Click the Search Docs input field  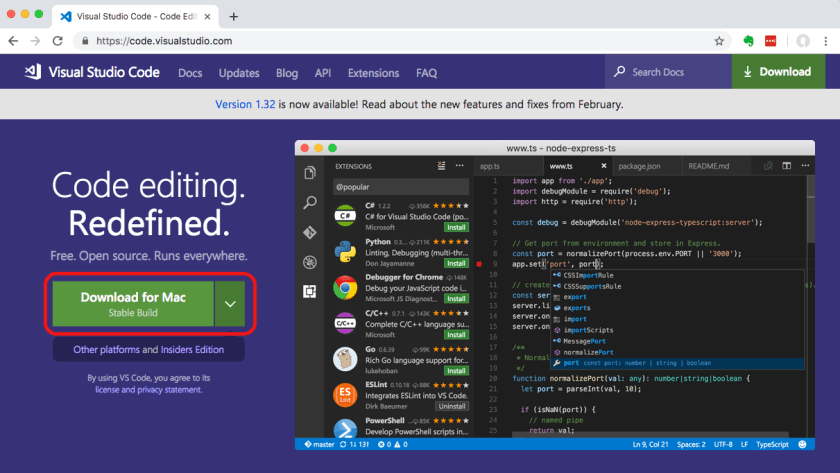(670, 72)
